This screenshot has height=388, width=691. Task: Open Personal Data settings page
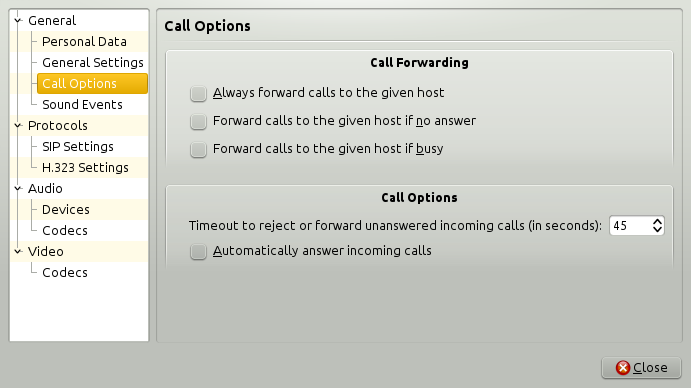(84, 41)
